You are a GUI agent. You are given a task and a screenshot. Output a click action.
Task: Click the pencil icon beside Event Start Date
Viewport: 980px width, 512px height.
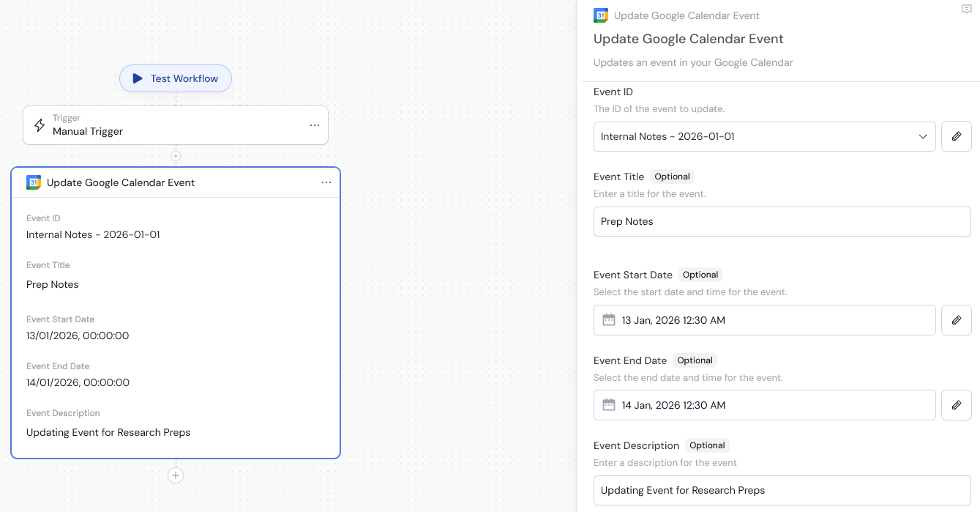957,320
